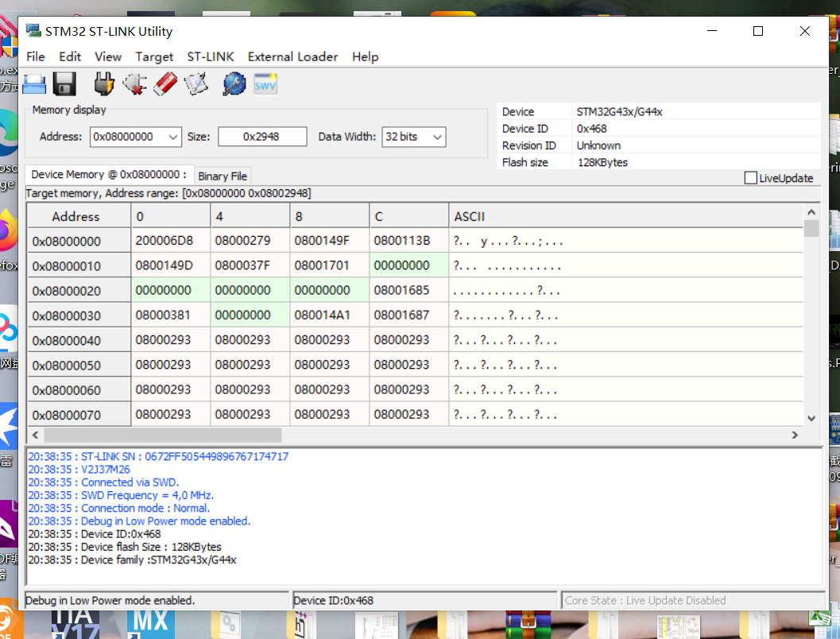The image size is (840, 639).
Task: Open the Help menu
Action: click(x=365, y=56)
